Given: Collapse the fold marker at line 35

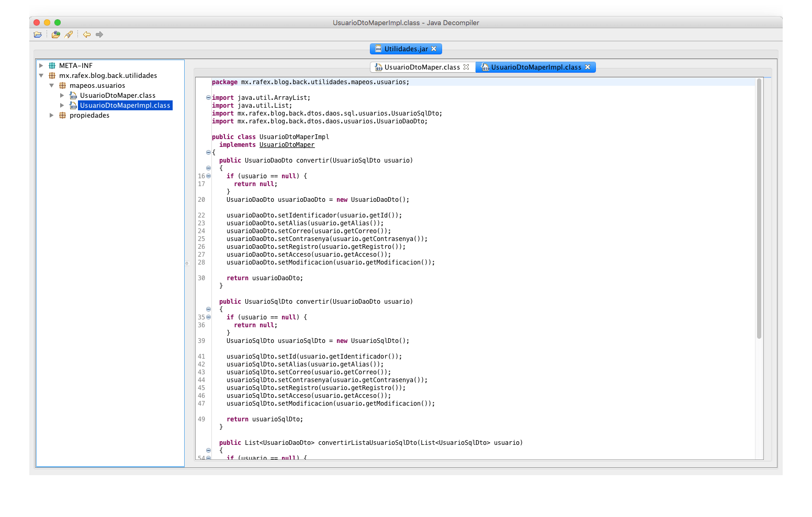Looking at the screenshot, I should [x=208, y=317].
